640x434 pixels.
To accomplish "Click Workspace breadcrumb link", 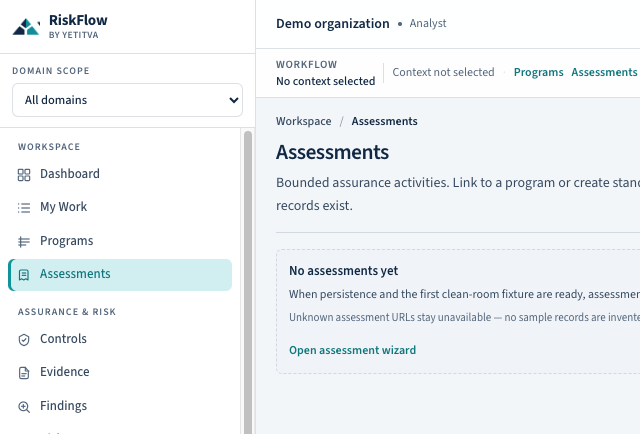I will coord(304,121).
